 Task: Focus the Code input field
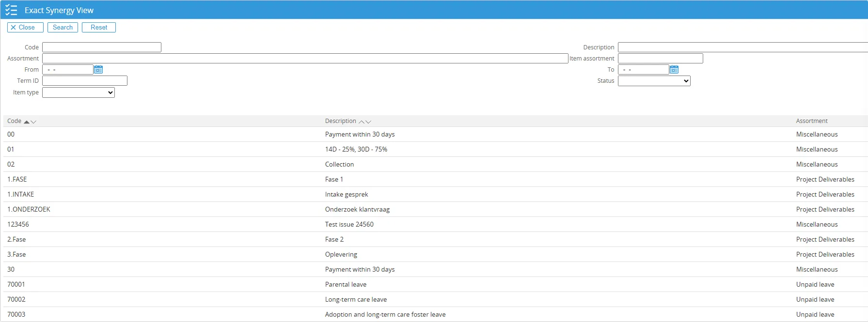pos(102,47)
